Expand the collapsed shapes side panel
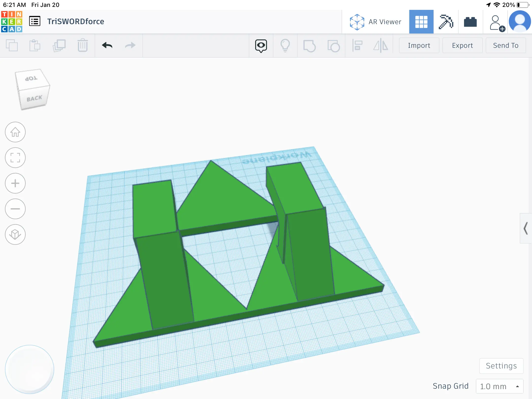The width and height of the screenshot is (532, 399). (x=526, y=228)
